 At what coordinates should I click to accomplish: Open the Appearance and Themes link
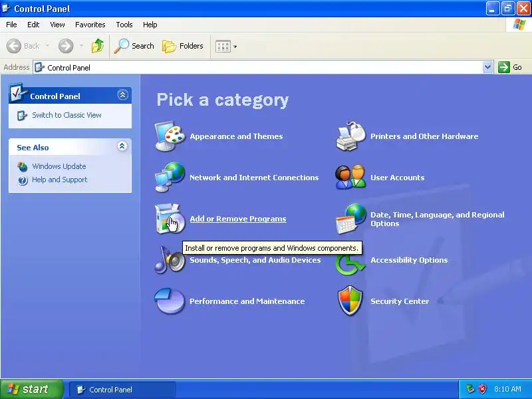pyautogui.click(x=236, y=136)
